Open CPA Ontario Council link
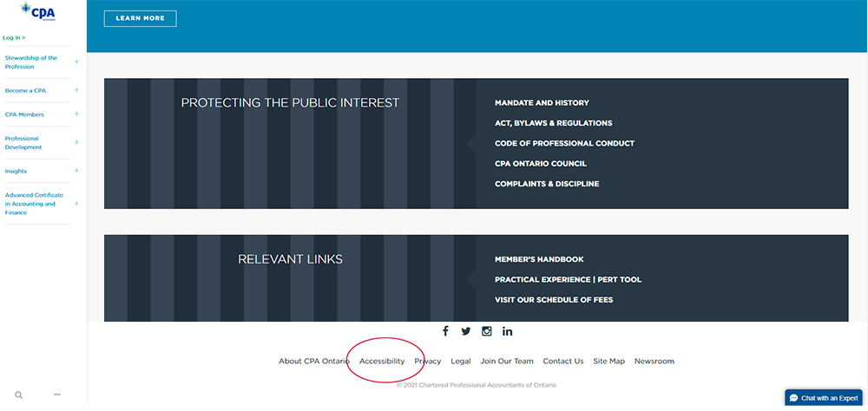868x411 pixels. click(541, 164)
